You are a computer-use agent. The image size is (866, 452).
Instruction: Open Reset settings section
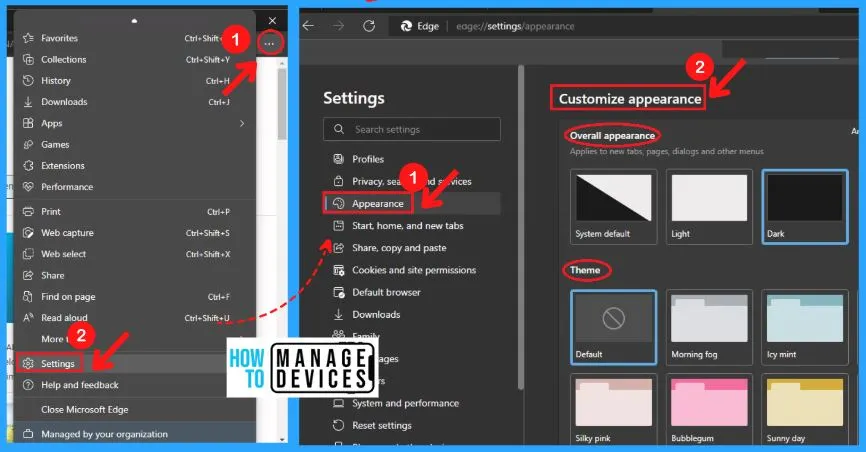[x=411, y=425]
